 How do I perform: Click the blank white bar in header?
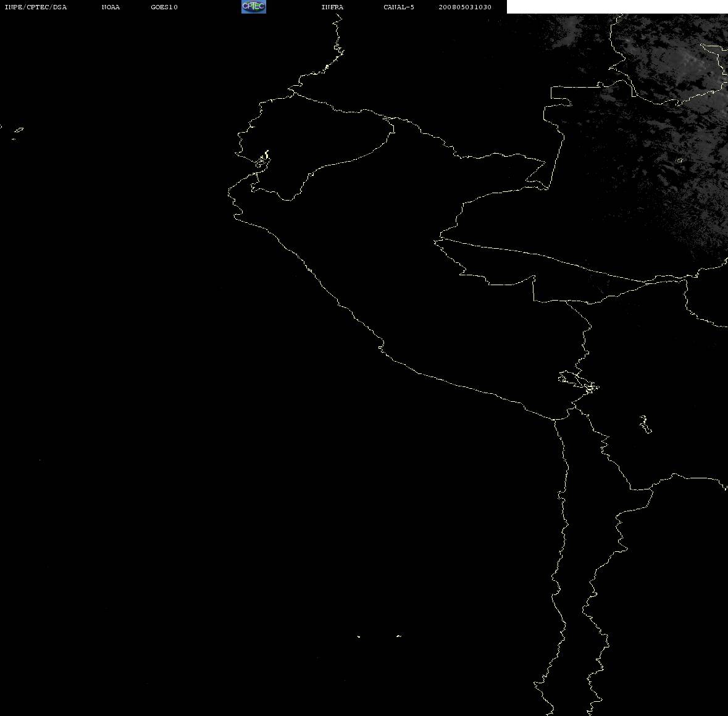617,7
